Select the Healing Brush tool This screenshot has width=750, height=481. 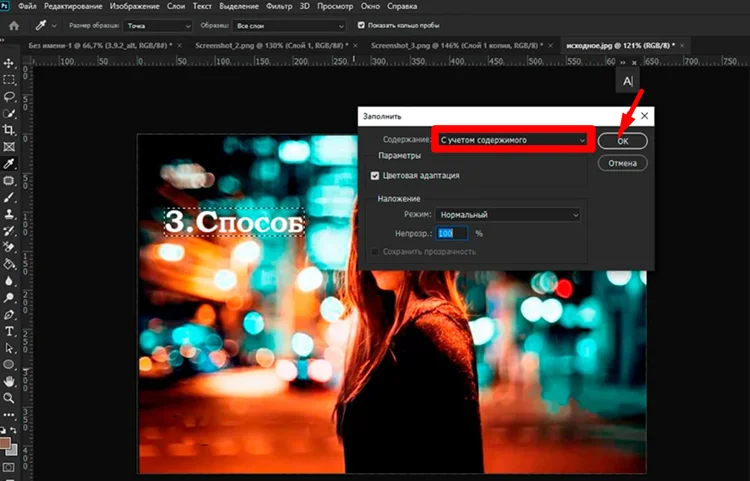tap(9, 180)
